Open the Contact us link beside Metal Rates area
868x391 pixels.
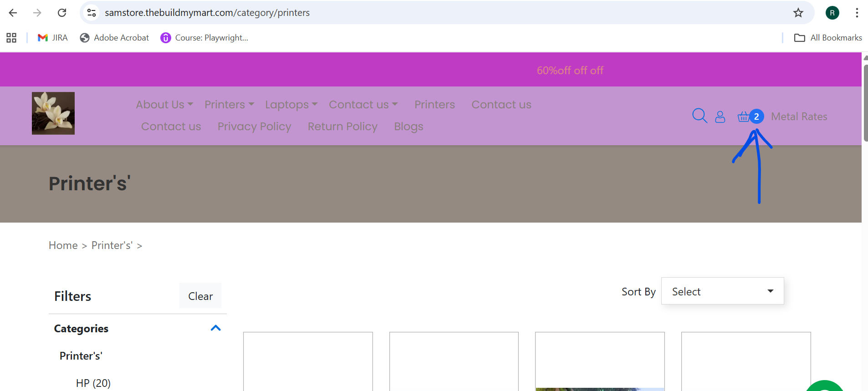501,105
